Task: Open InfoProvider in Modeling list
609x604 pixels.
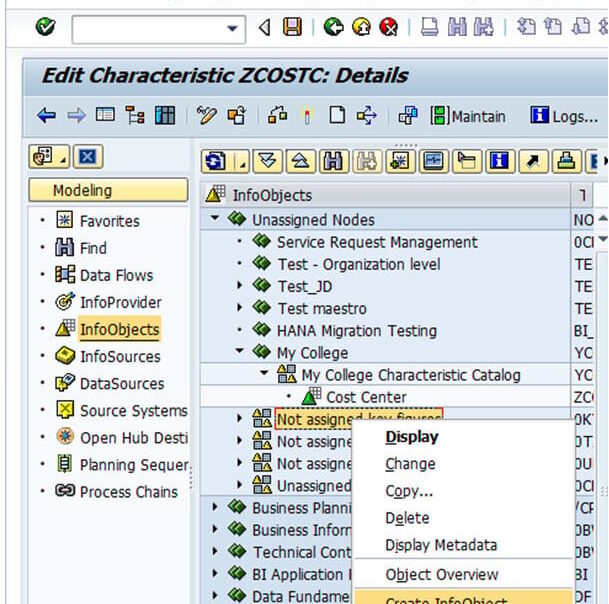Action: pos(121,302)
